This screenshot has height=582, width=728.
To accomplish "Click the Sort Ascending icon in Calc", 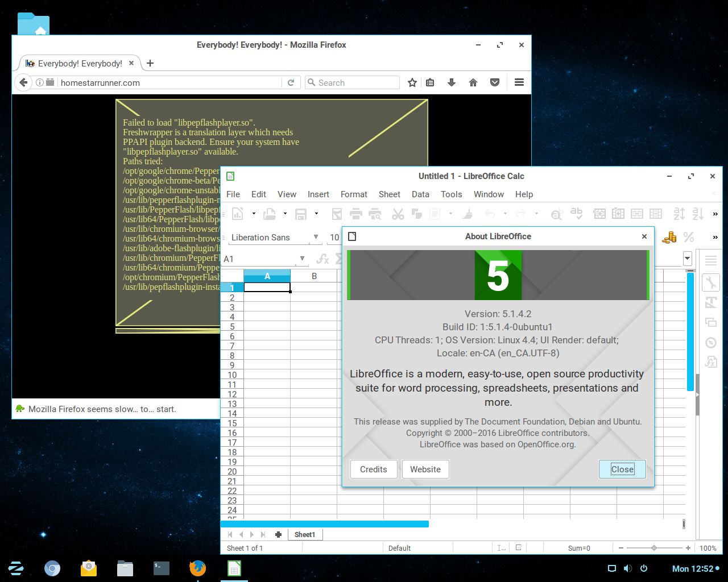I will point(679,214).
